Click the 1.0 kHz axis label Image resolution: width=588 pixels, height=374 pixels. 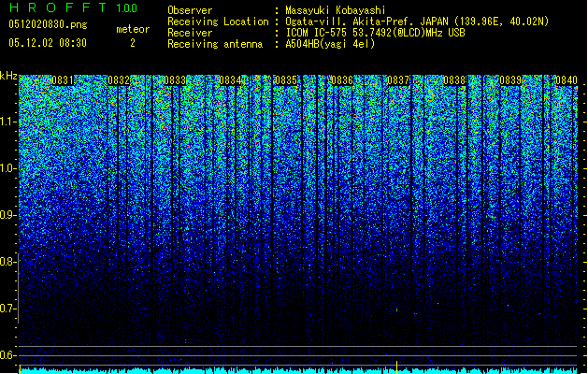[x=8, y=168]
